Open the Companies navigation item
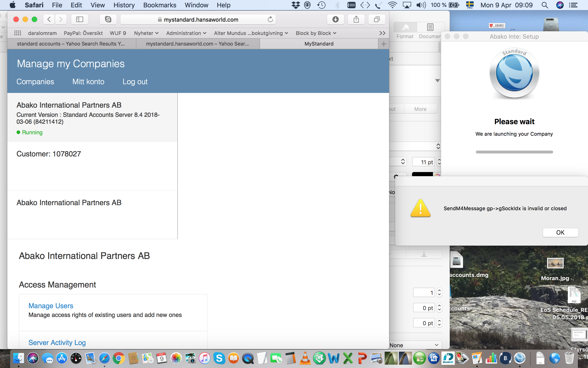This screenshot has height=368, width=588. coord(35,81)
